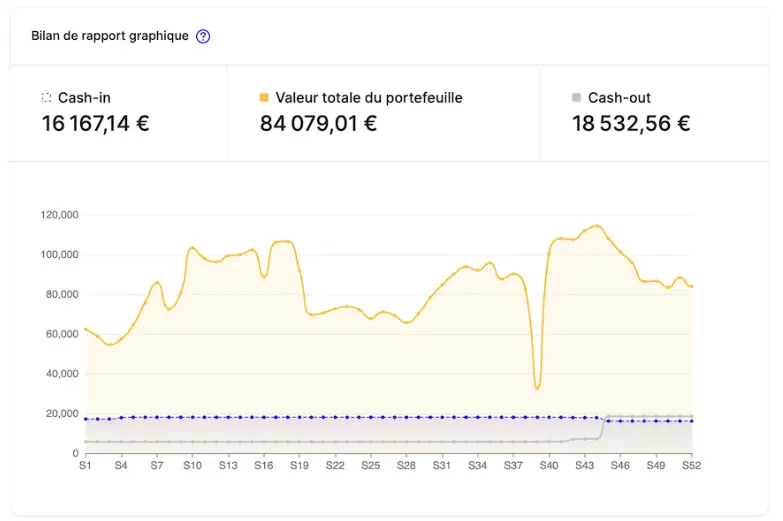Click the help question mark icon
The image size is (783, 521).
pos(203,37)
